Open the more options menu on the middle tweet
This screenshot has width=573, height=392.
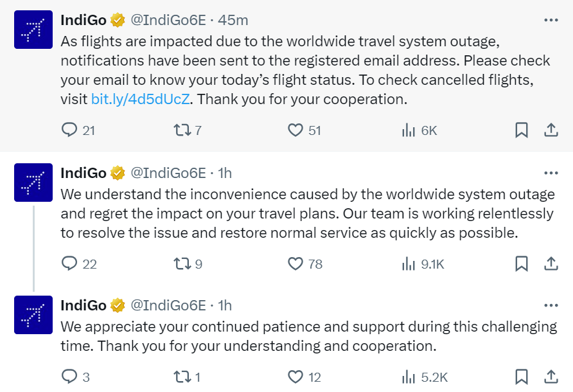coord(551,172)
